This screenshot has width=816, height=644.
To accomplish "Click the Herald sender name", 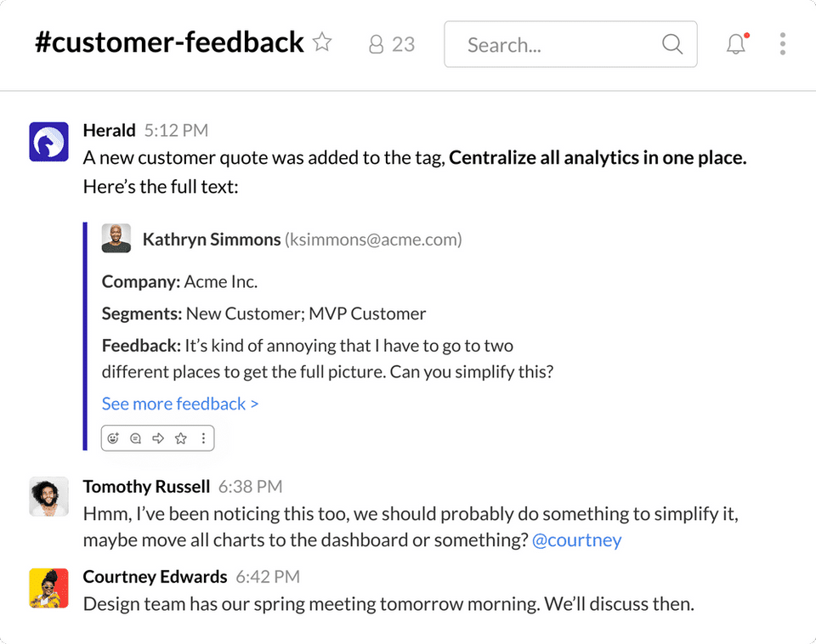I will pos(110,130).
